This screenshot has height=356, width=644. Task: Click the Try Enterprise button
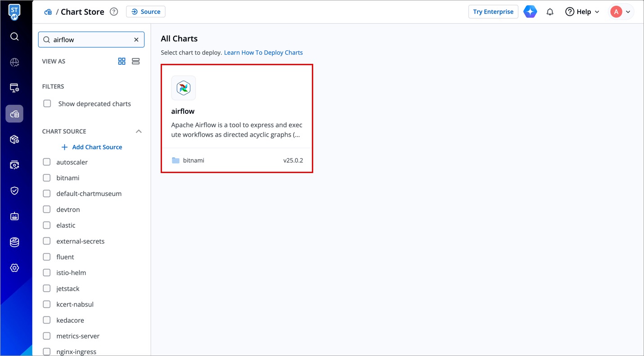coord(493,12)
